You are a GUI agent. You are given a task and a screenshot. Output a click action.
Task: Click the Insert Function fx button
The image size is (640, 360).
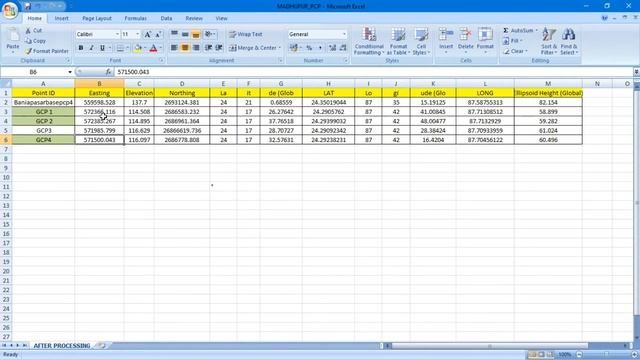(x=108, y=72)
